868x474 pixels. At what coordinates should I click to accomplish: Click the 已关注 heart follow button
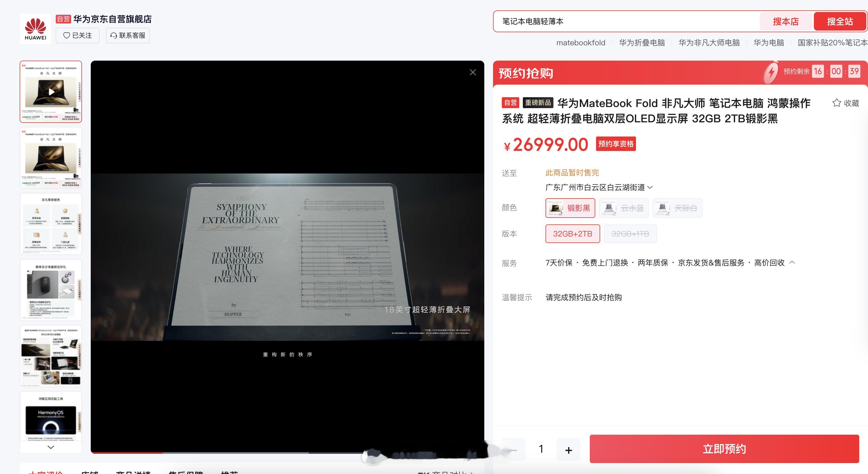[x=78, y=35]
